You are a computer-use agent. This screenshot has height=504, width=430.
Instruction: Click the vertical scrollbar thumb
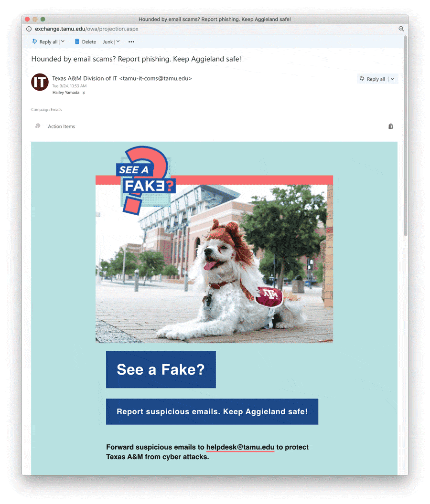(406, 135)
